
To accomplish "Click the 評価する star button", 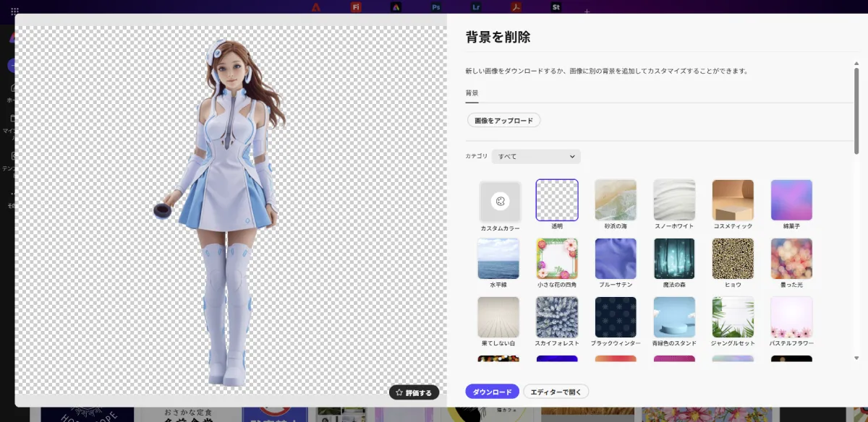I will (x=414, y=392).
